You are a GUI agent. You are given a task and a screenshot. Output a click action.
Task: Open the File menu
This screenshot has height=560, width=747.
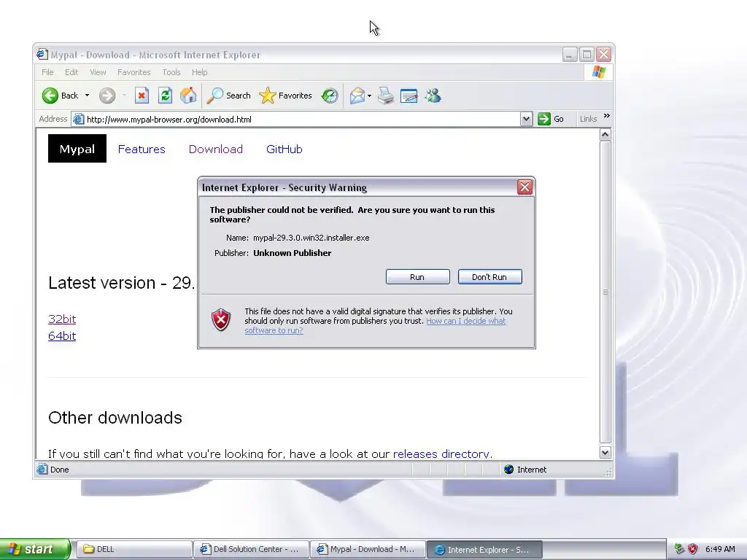(47, 72)
